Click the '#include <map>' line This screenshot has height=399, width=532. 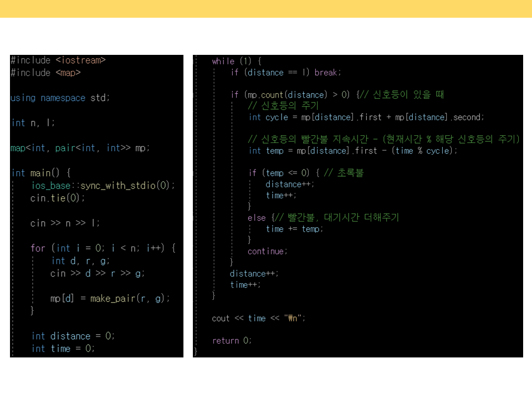tap(45, 73)
